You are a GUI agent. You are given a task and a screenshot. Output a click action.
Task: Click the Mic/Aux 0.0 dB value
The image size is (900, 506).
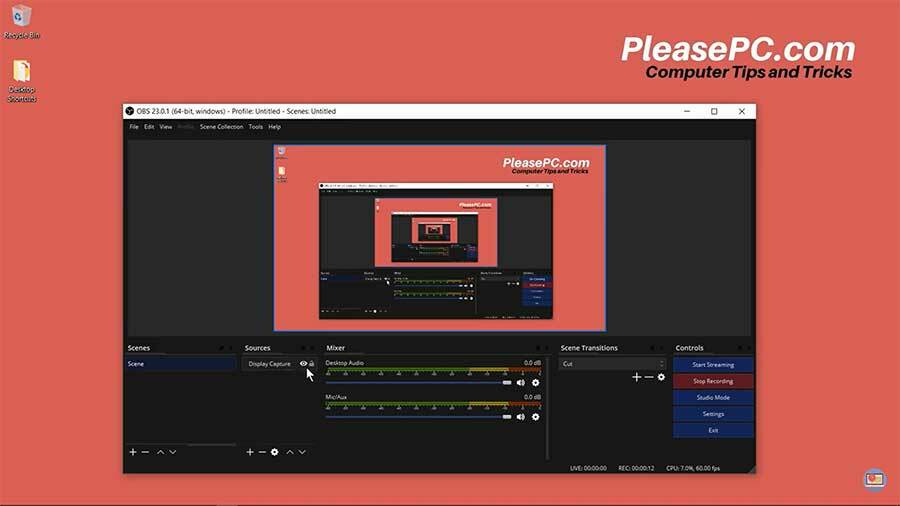point(532,397)
